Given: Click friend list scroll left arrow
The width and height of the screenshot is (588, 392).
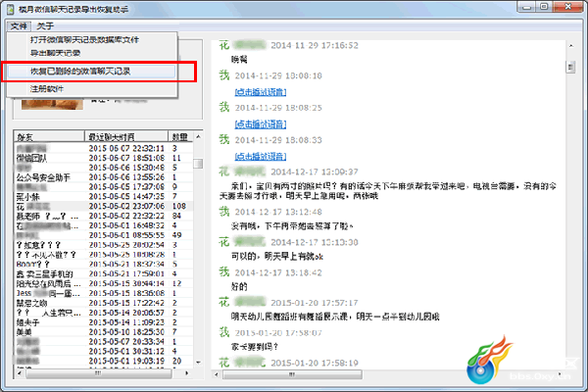Looking at the screenshot, I should point(20,373).
